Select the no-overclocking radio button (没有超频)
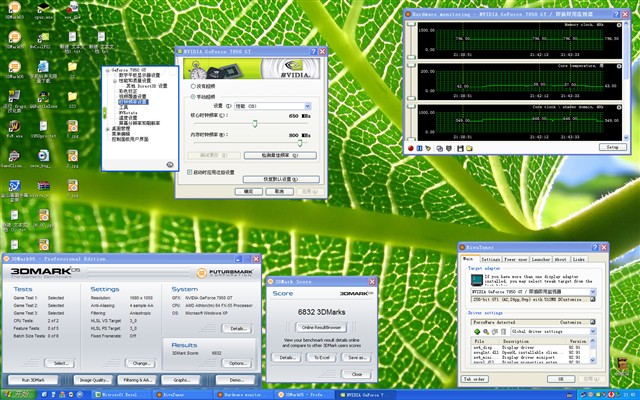The width and height of the screenshot is (640, 400). [193, 86]
